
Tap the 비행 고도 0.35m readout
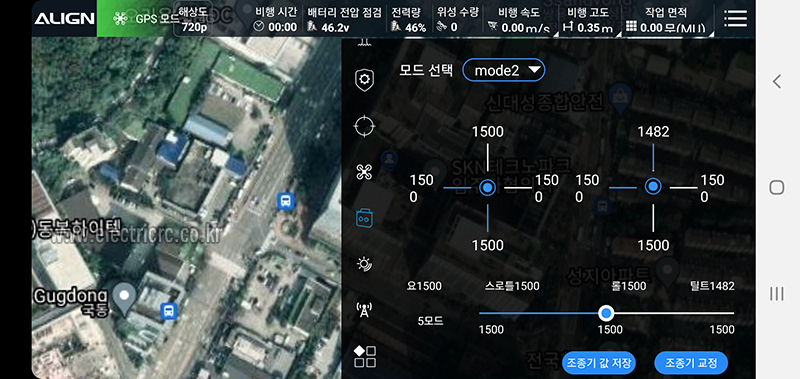589,19
